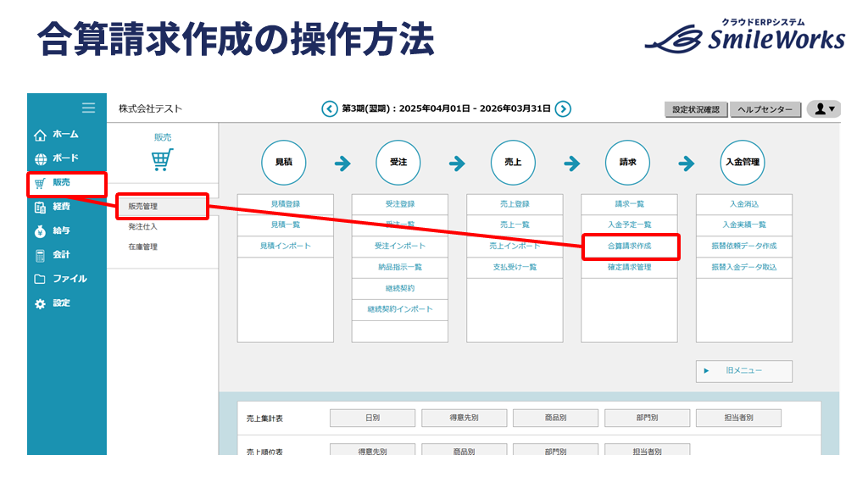Open the Payroll sidebar item
Viewport: 868px width, 488px height.
[x=56, y=230]
